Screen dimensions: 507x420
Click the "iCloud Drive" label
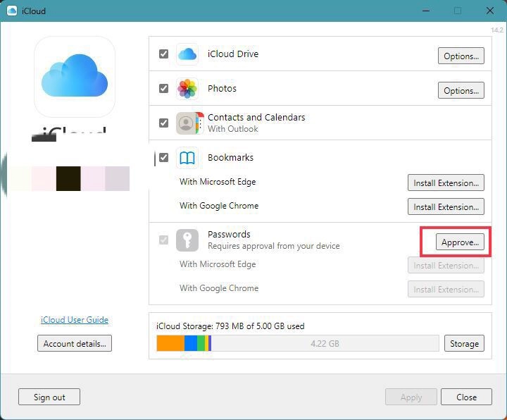pyautogui.click(x=233, y=54)
